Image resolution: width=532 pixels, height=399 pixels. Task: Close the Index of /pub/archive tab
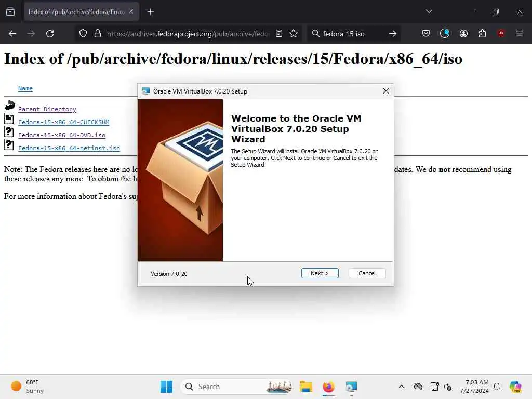[131, 11]
